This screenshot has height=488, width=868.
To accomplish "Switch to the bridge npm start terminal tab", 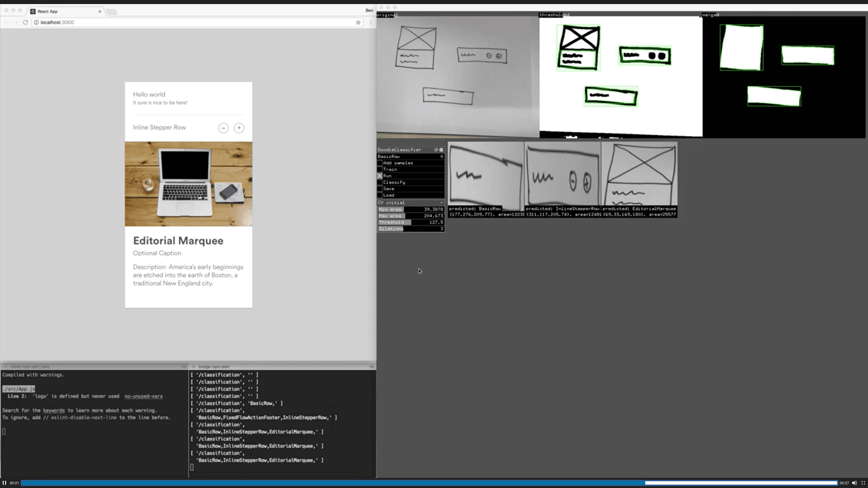I will (x=214, y=367).
